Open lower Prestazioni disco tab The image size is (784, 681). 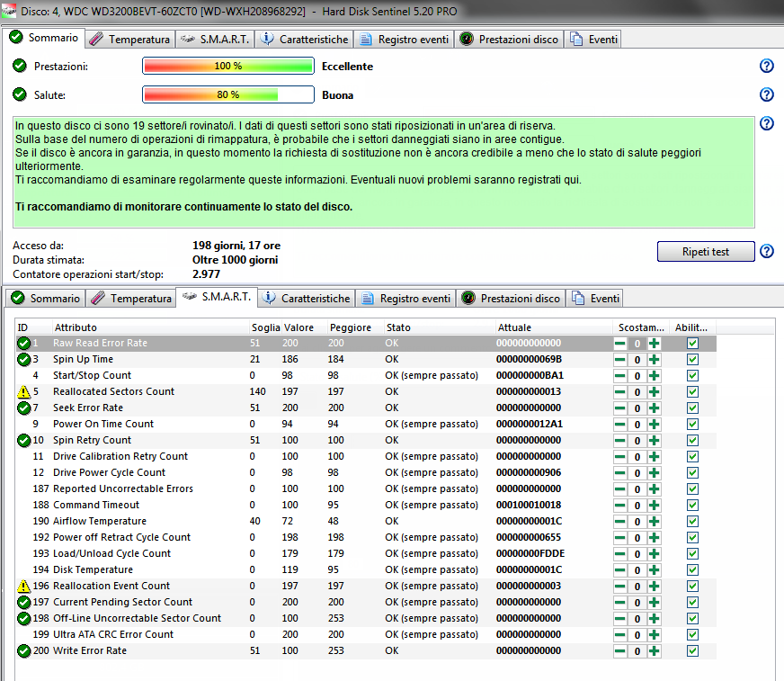coord(511,299)
